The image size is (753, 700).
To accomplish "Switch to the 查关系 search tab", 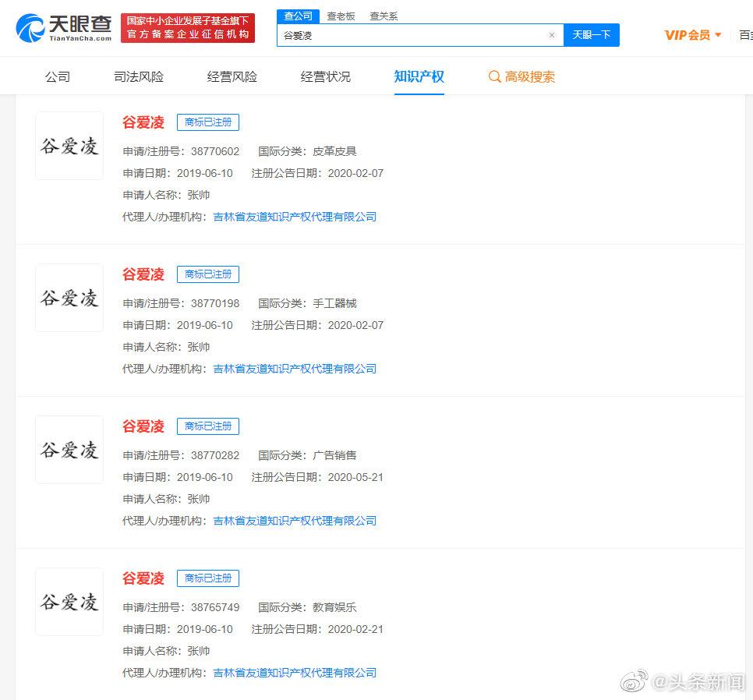I will click(x=384, y=16).
